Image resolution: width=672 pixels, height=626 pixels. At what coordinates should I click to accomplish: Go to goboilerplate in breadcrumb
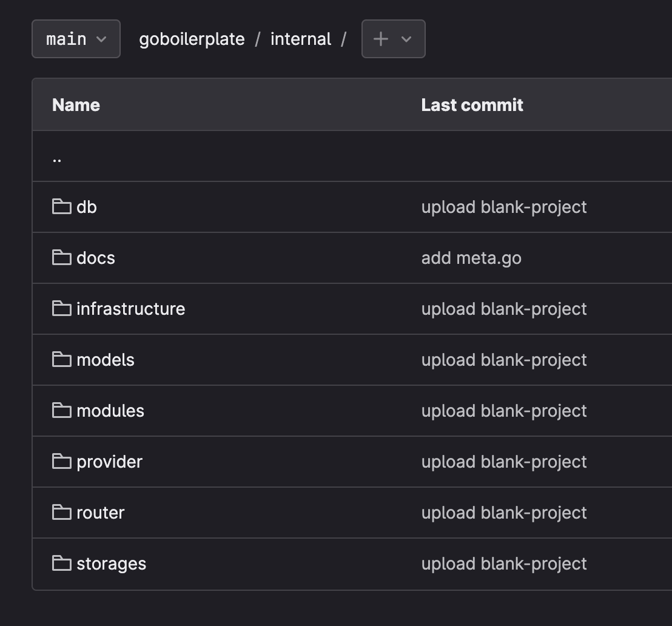coord(192,39)
